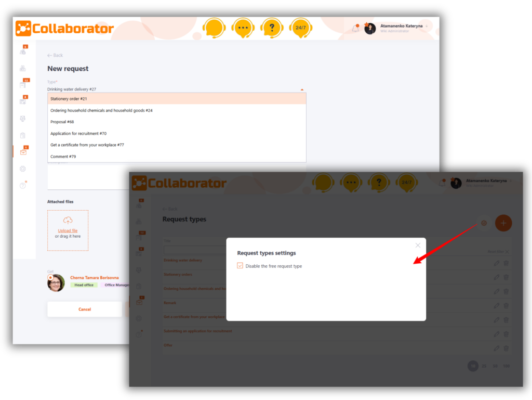The width and height of the screenshot is (532, 400).
Task: Go Back from the Request types page
Action: (x=170, y=209)
